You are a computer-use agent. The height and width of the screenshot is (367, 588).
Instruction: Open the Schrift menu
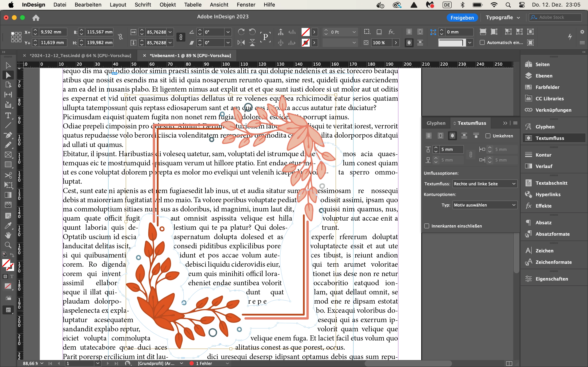click(x=143, y=5)
